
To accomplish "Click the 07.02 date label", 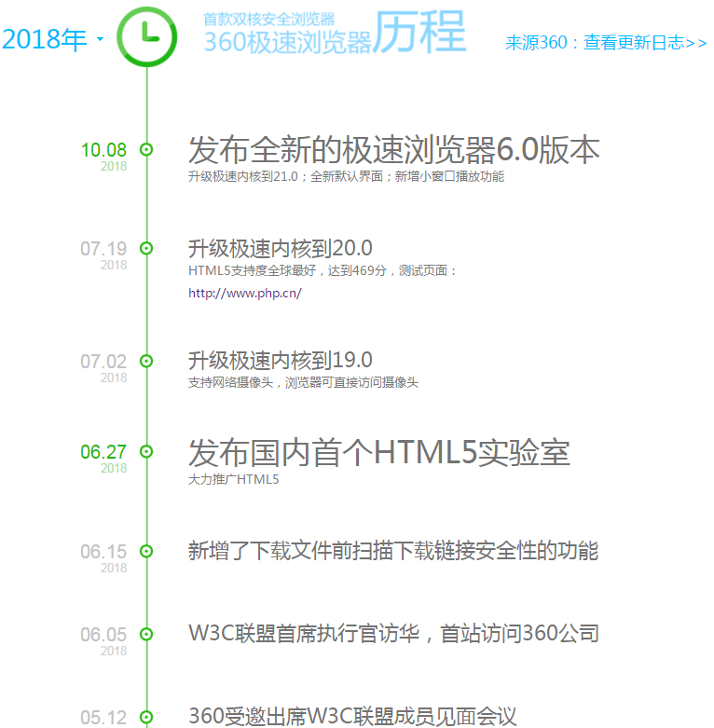I will [103, 362].
